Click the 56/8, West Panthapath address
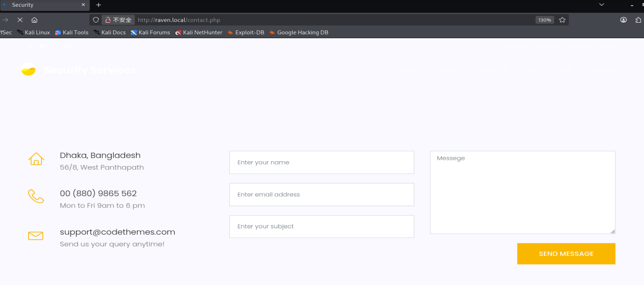Image resolution: width=644 pixels, height=285 pixels. click(102, 167)
